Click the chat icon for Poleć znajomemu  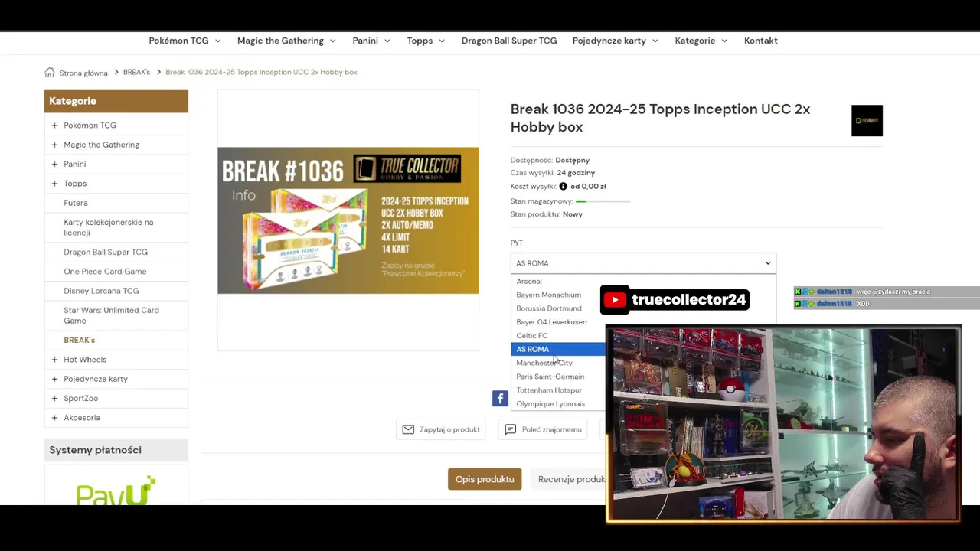(x=511, y=429)
